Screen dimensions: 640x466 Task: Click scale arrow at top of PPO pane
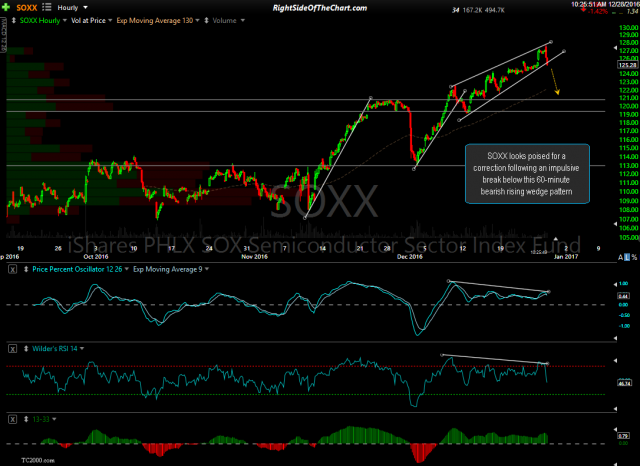(x=616, y=284)
